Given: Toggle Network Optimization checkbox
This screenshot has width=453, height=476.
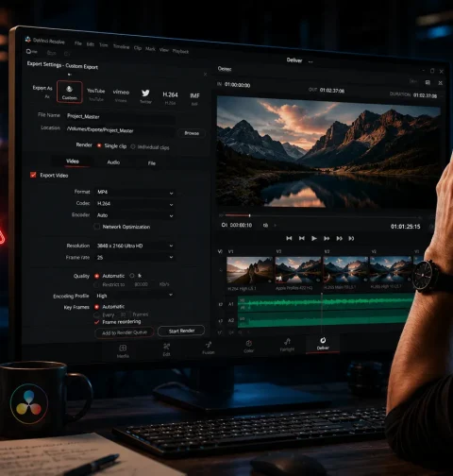Looking at the screenshot, I should [x=97, y=227].
